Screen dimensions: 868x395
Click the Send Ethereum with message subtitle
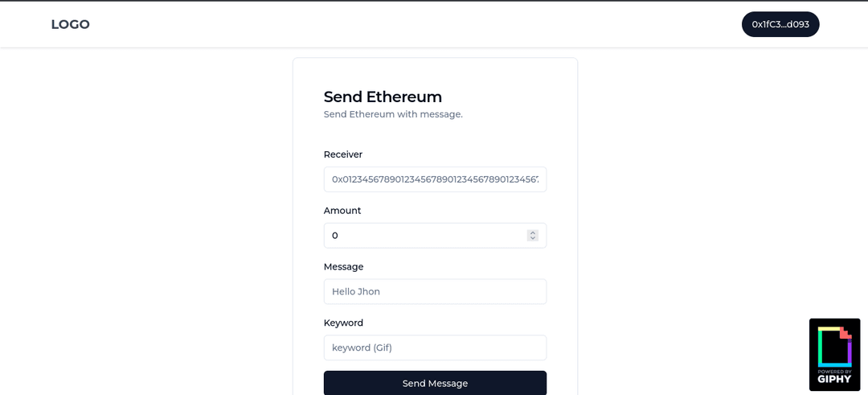(x=393, y=115)
